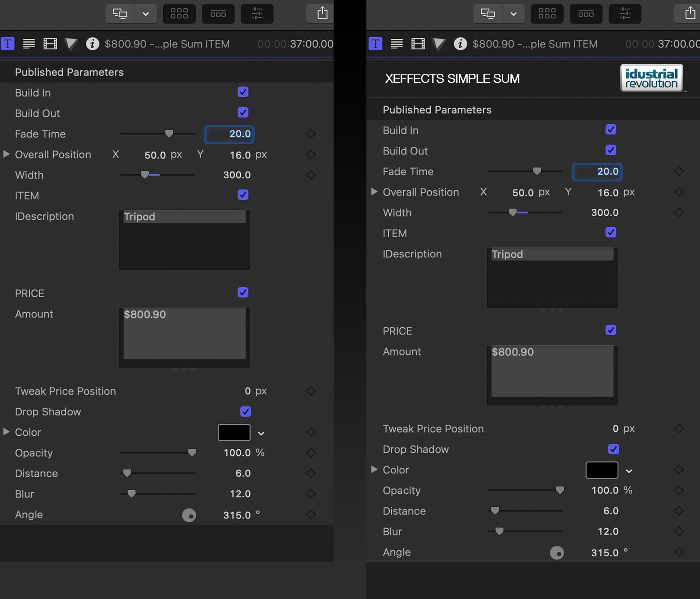The width and height of the screenshot is (700, 599).
Task: Expand Overall Position disclosure triangle in left panel
Action: click(x=6, y=154)
